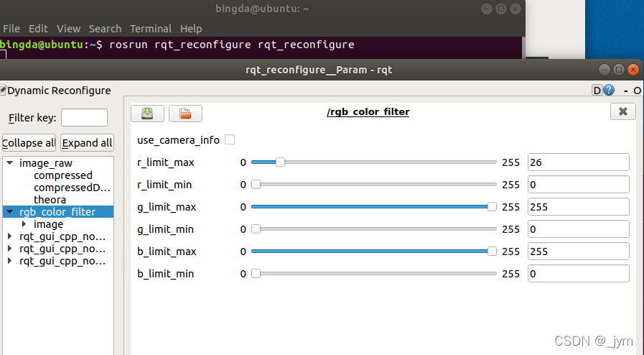The width and height of the screenshot is (644, 355).
Task: Click the g_limit_max slider handle
Action: coord(492,207)
